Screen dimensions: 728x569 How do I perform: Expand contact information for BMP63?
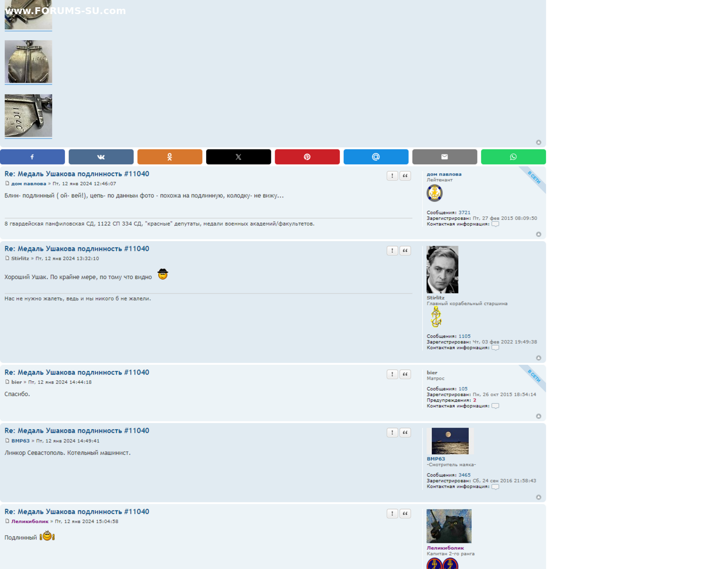point(495,487)
